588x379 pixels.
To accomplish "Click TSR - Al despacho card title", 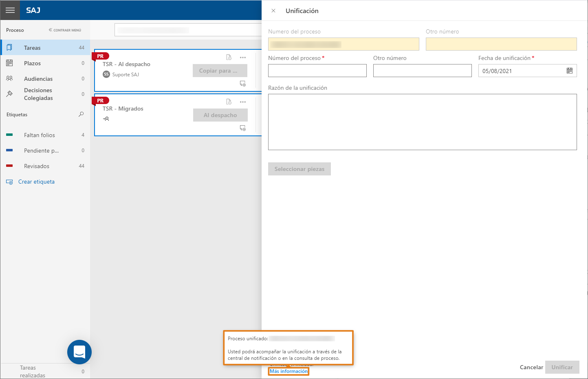I will click(x=126, y=64).
